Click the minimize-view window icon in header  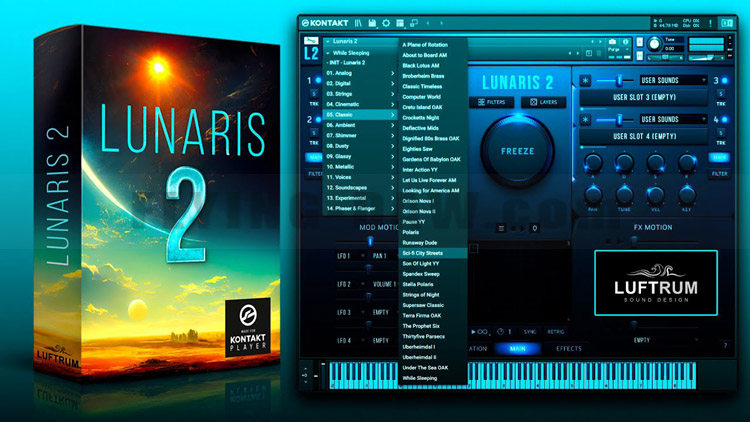click(x=414, y=23)
